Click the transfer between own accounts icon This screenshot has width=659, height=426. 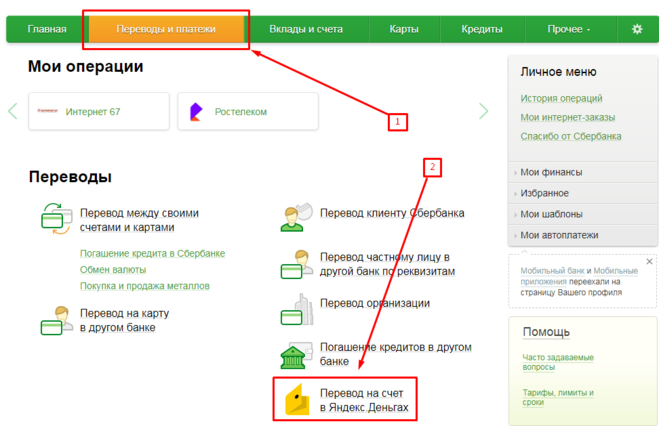click(x=54, y=218)
